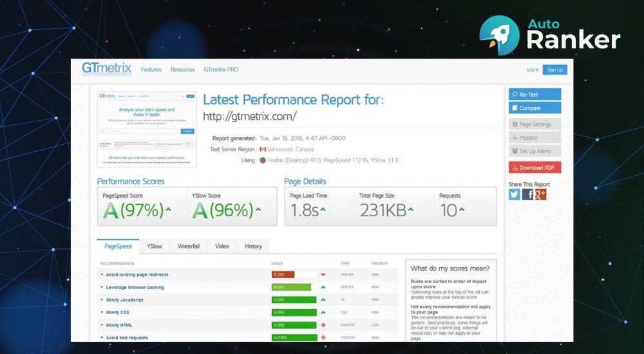Click the Firefox browser icon
This screenshot has height=354, width=644.
pos(263,160)
